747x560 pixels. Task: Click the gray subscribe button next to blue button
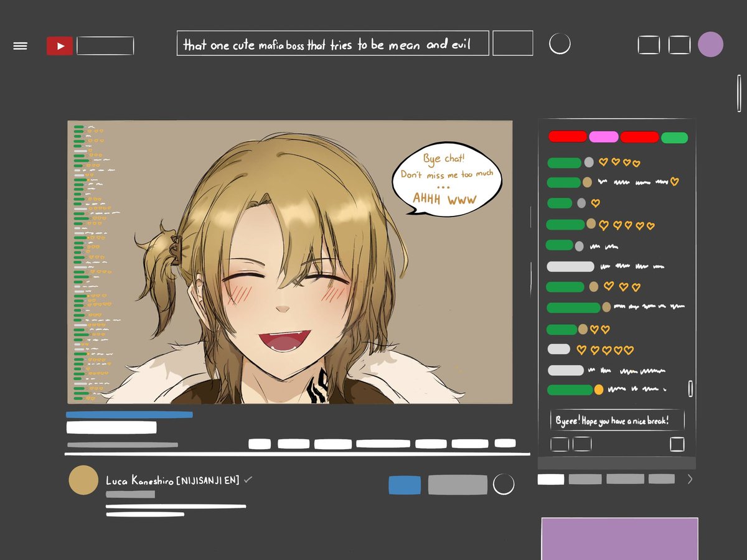(x=458, y=485)
